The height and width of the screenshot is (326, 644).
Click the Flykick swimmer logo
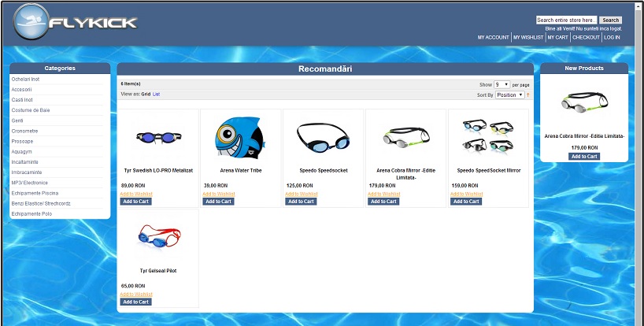click(75, 22)
